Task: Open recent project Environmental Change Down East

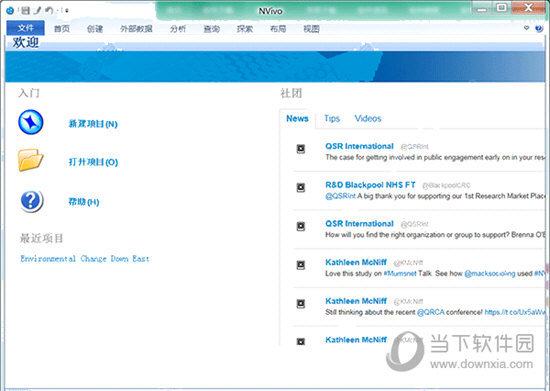Action: pos(85,259)
